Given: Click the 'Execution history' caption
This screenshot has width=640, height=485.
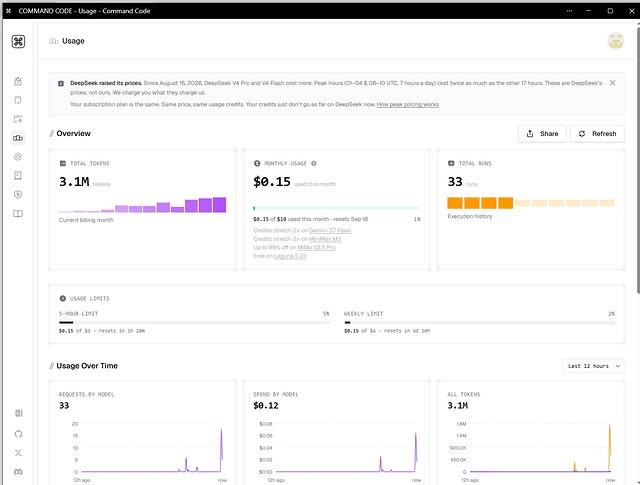Looking at the screenshot, I should pos(470,216).
